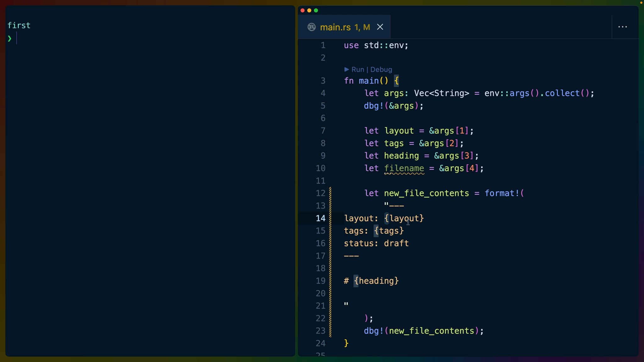Click the yellow minimize traffic light
The image size is (644, 362).
pos(309,10)
